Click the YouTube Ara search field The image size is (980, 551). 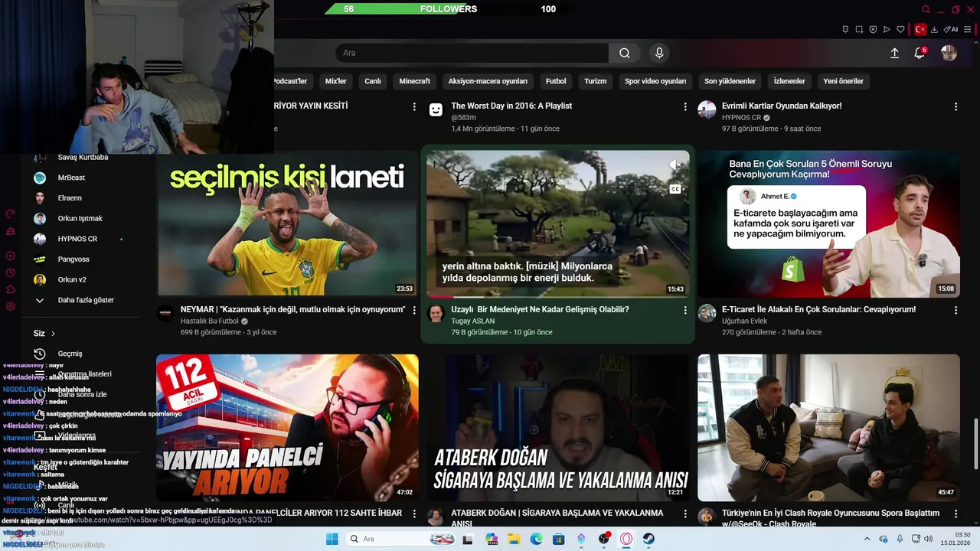click(x=472, y=53)
